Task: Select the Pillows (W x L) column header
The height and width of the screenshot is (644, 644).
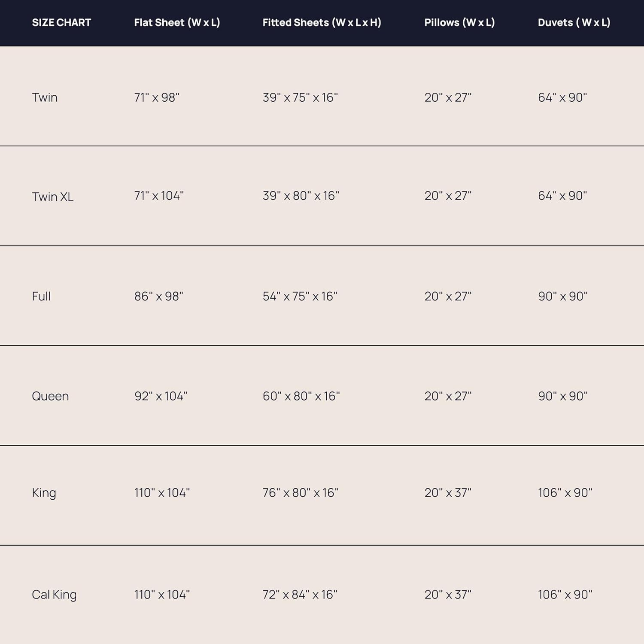Action: 459,23
